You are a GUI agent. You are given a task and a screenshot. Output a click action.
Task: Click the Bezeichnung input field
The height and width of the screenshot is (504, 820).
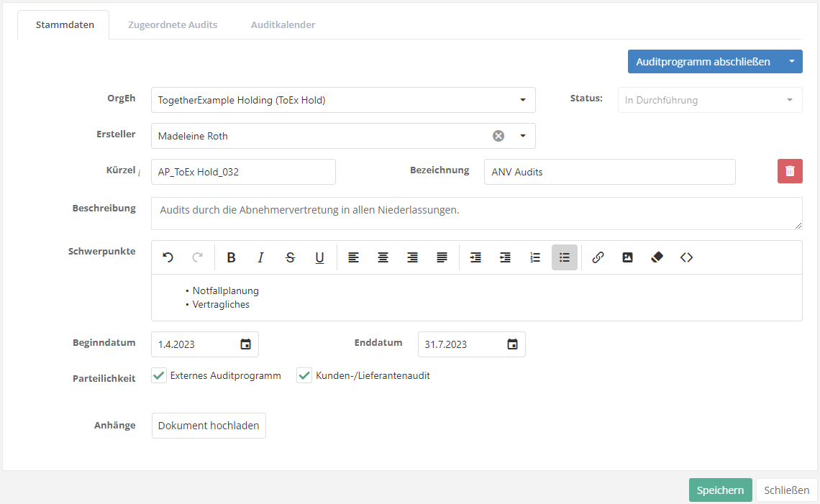click(609, 172)
